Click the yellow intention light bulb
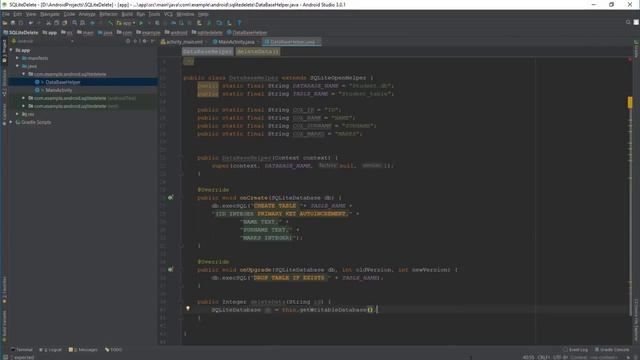Viewport: 640px width, 360px height. point(188,309)
